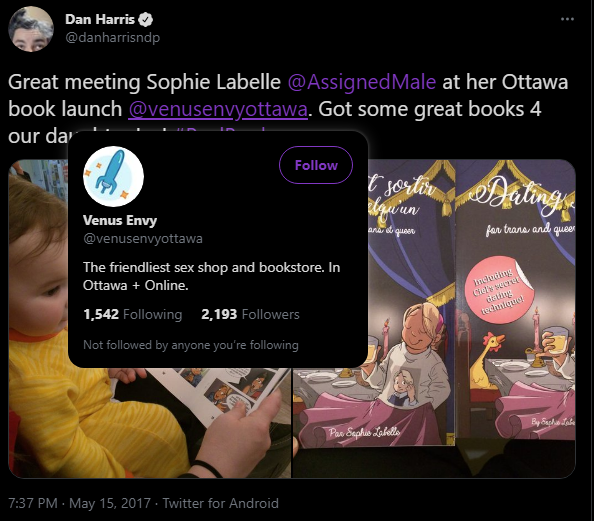The height and width of the screenshot is (521, 594).
Task: Click the partially hidden hashtag in tweet
Action: 222,131
